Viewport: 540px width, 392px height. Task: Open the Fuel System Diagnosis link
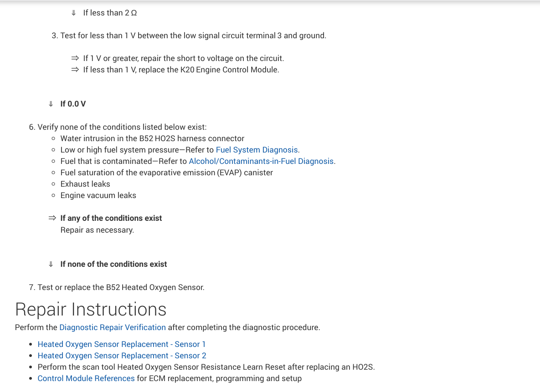(x=257, y=150)
